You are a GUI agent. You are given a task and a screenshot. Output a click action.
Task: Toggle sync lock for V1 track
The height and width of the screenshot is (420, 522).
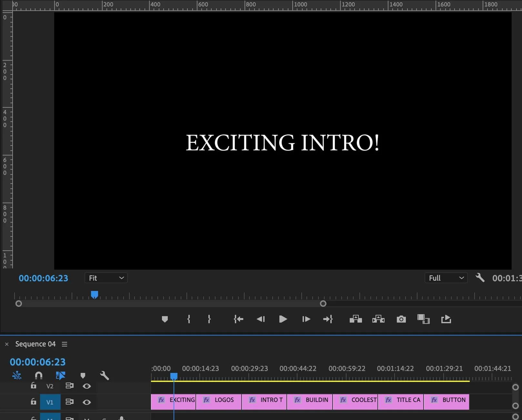click(x=70, y=402)
